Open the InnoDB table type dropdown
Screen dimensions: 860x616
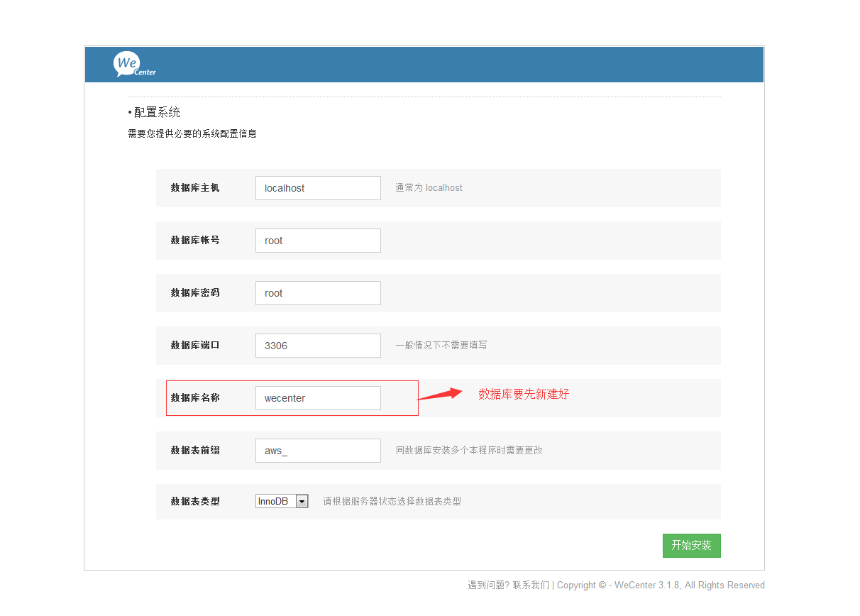point(282,501)
